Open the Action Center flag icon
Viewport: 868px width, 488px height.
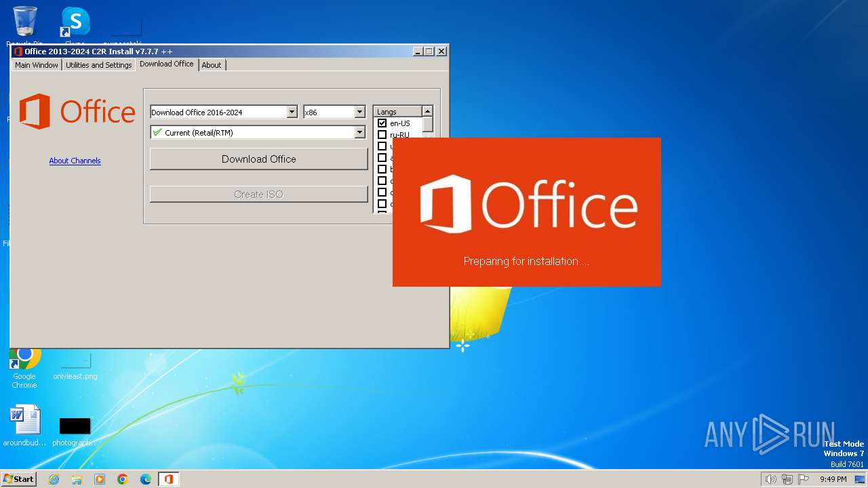804,479
